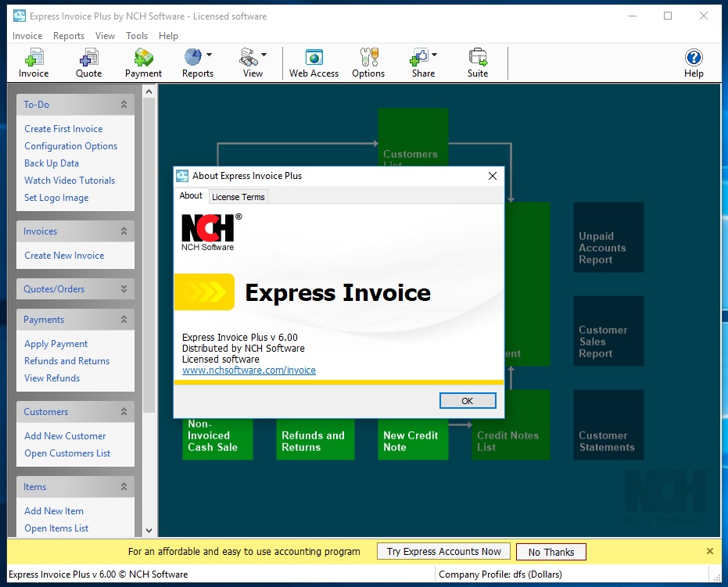
Task: Open the Share toolbar dropdown arrow
Action: [434, 55]
